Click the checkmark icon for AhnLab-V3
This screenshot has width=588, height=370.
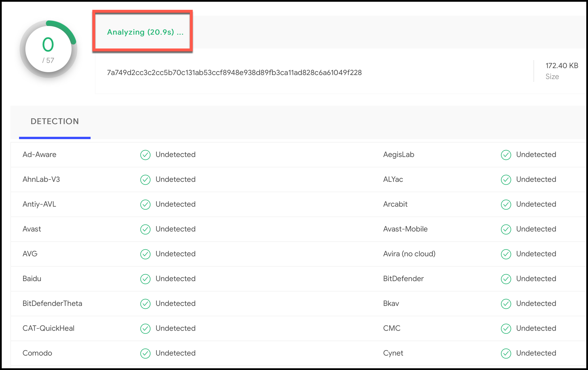[x=145, y=180]
